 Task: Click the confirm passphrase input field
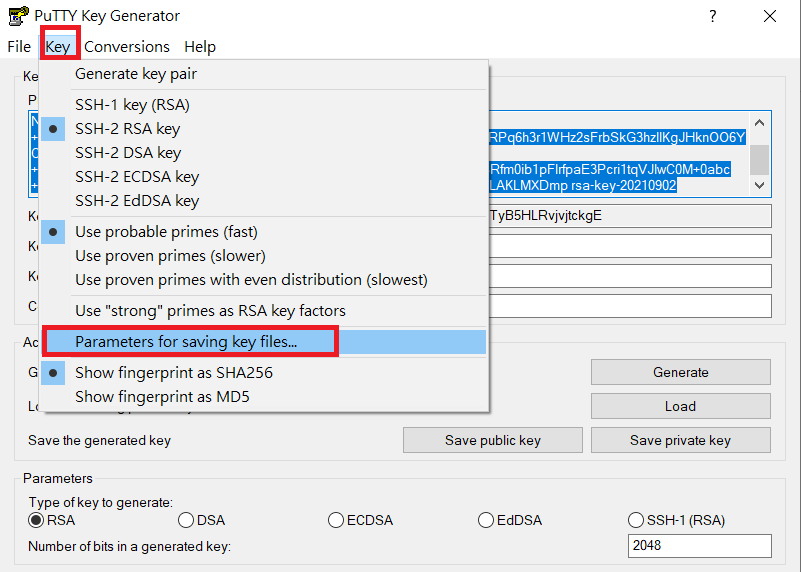(x=630, y=306)
